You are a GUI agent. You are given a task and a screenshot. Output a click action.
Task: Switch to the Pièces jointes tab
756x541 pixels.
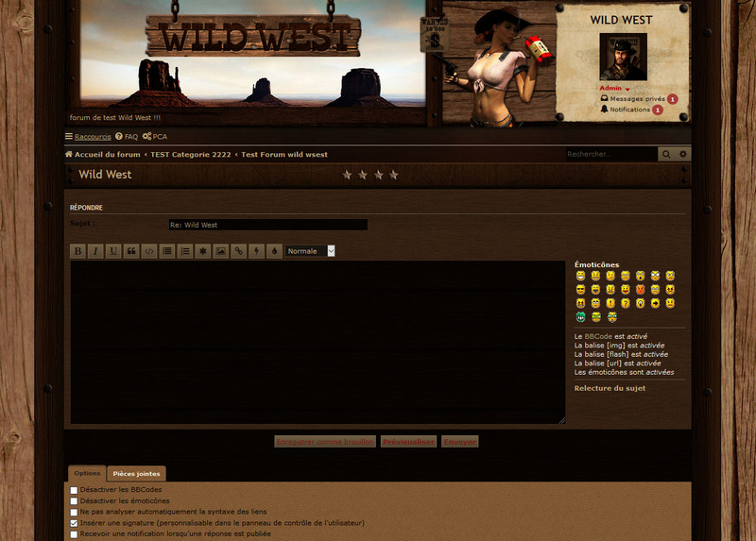tap(136, 473)
